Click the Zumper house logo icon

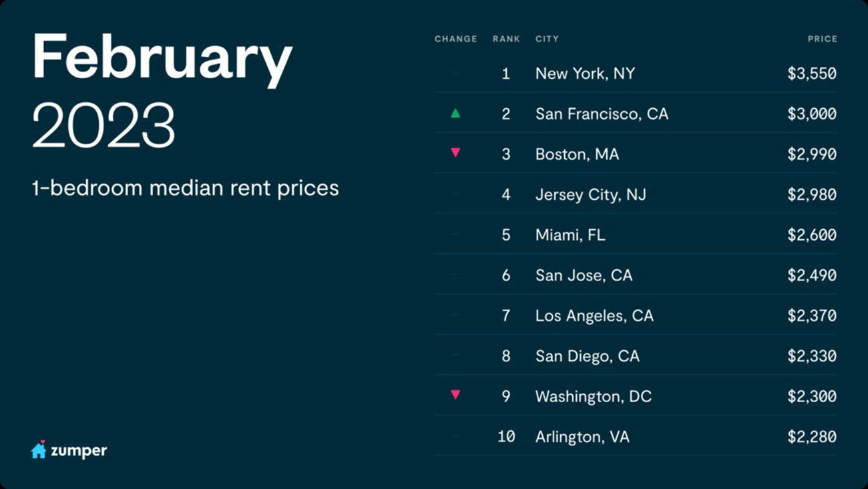click(39, 450)
